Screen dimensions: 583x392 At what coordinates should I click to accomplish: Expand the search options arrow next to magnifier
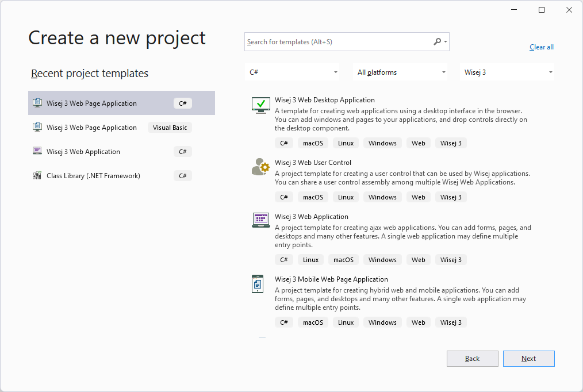coord(446,41)
